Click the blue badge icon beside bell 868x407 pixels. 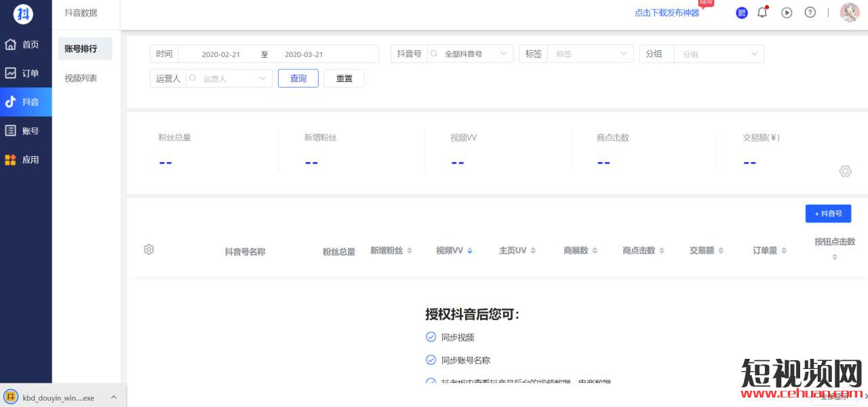[x=742, y=13]
